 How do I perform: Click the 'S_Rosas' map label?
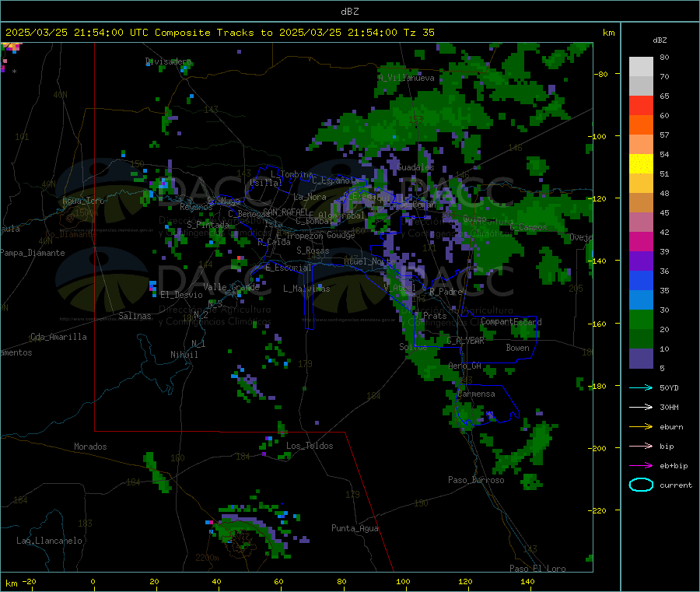tap(313, 250)
